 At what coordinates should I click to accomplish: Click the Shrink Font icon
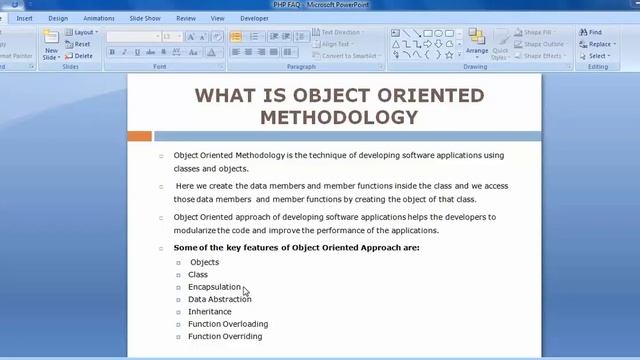click(203, 37)
